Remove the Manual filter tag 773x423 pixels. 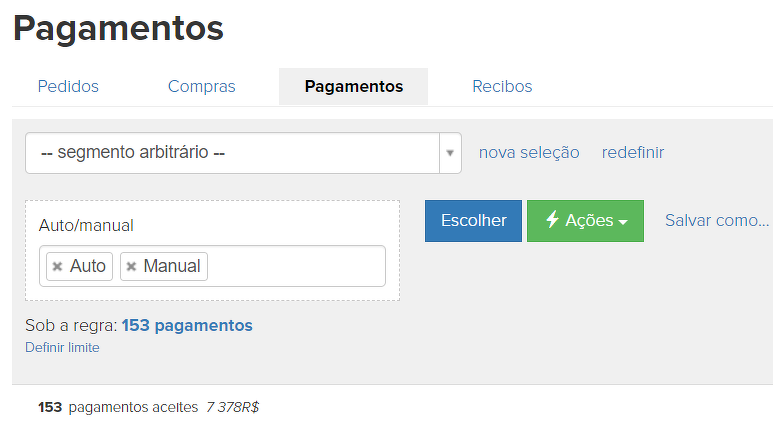[131, 266]
